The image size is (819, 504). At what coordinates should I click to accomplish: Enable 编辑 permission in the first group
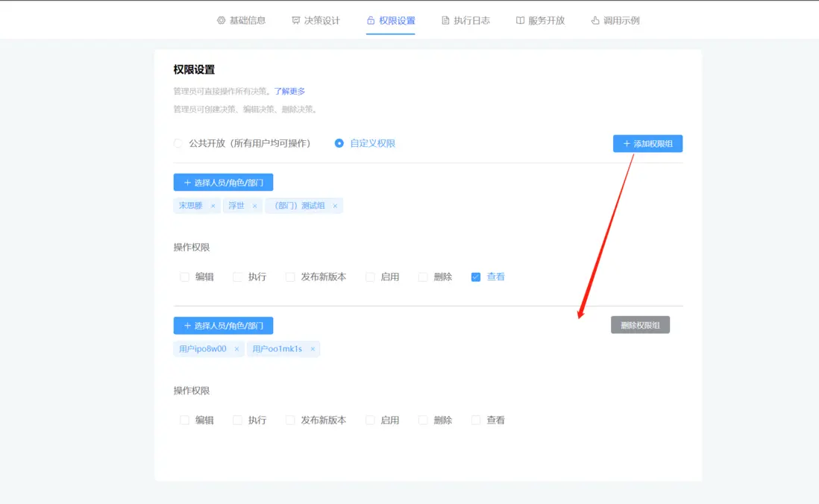pos(184,276)
